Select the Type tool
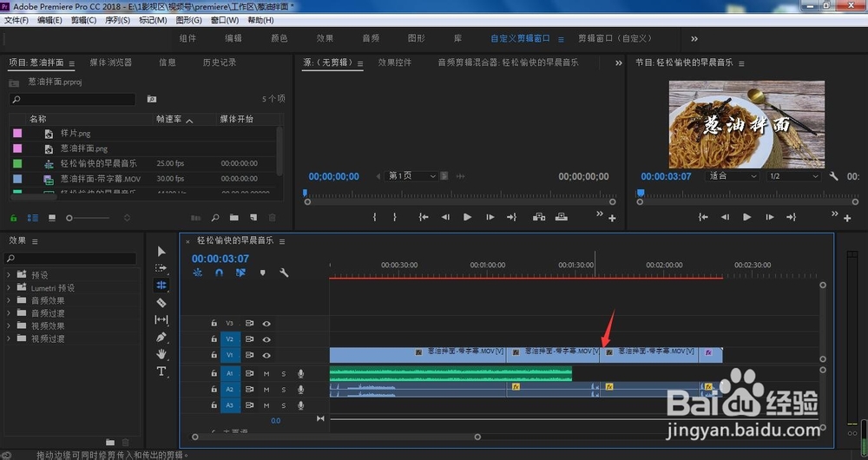Image resolution: width=868 pixels, height=460 pixels. pyautogui.click(x=161, y=371)
